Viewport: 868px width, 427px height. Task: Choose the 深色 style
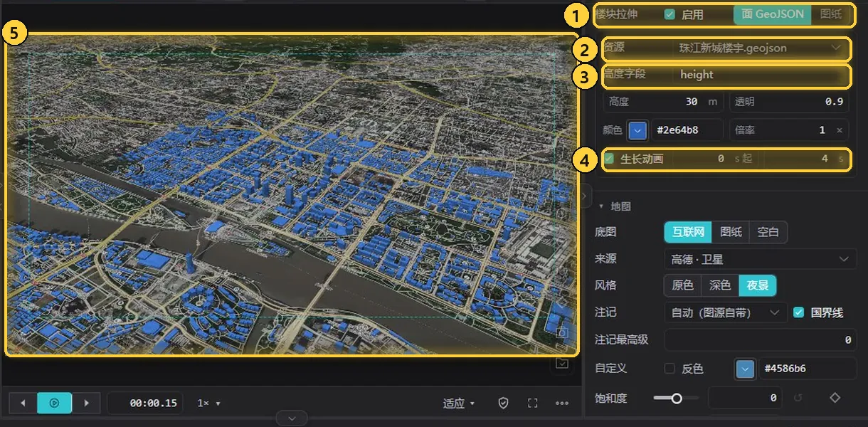tap(720, 285)
